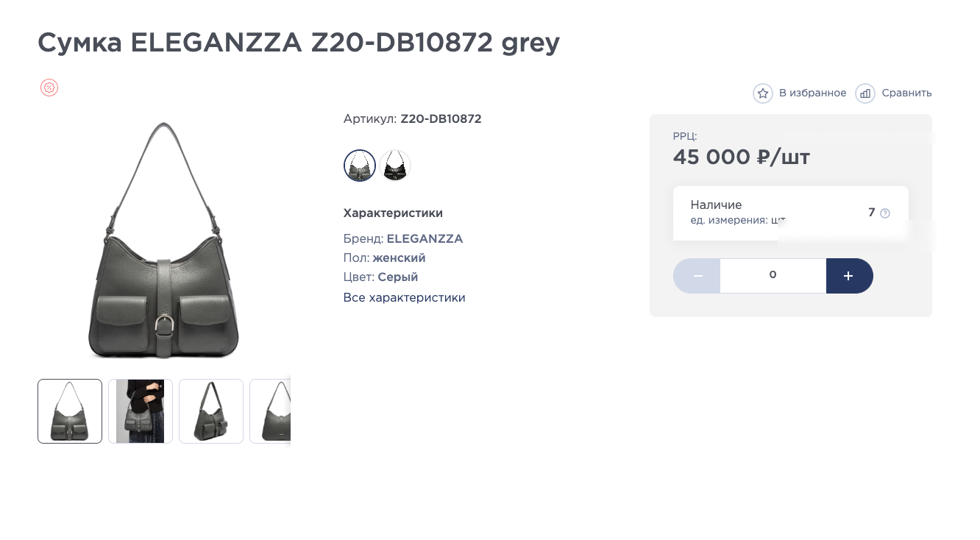Click the "Серый" color value
The height and width of the screenshot is (540, 980).
(397, 277)
